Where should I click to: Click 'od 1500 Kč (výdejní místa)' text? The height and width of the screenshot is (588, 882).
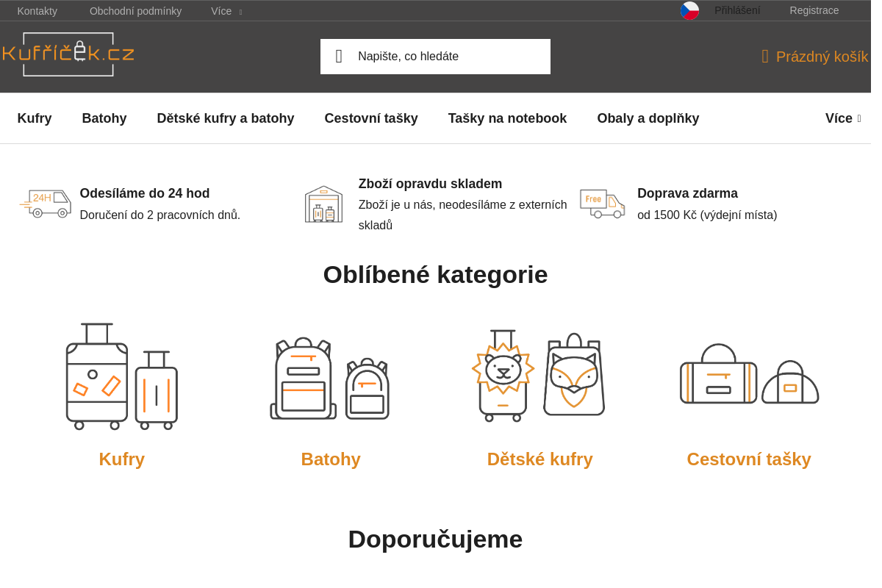coord(707,215)
